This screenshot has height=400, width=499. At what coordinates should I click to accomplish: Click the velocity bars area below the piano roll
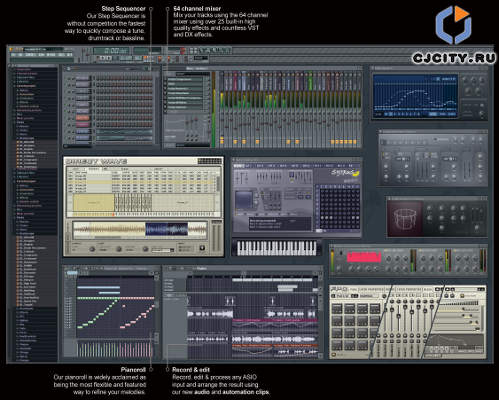click(x=115, y=349)
